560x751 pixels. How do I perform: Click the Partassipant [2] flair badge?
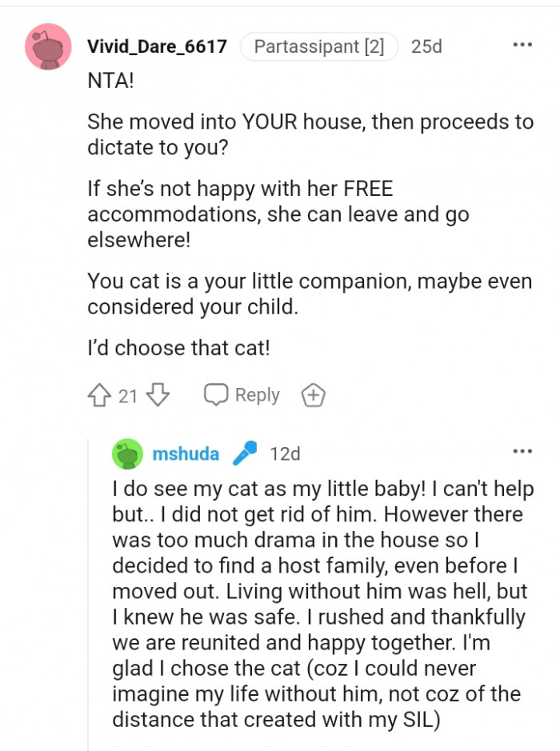318,46
